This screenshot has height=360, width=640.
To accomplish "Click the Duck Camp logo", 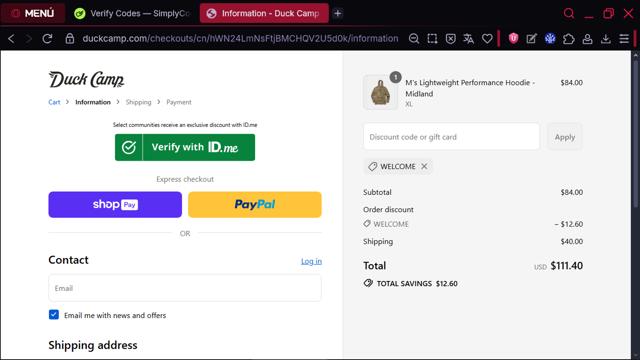I will pyautogui.click(x=86, y=80).
